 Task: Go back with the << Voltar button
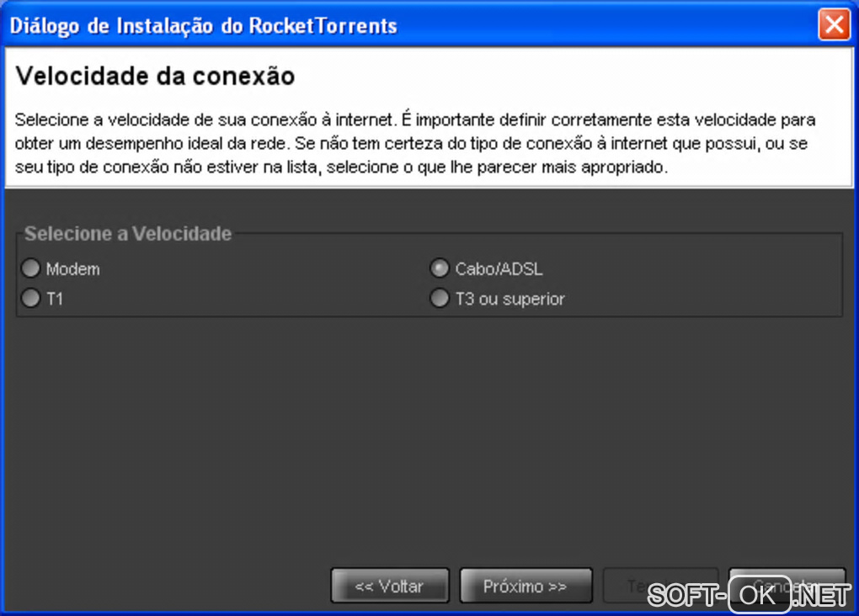(x=390, y=586)
